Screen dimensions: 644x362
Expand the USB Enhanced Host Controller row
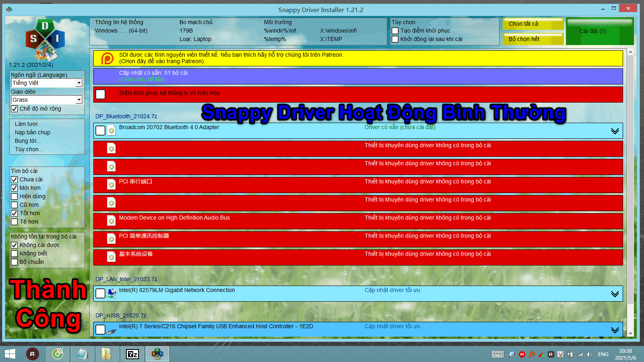pos(615,330)
